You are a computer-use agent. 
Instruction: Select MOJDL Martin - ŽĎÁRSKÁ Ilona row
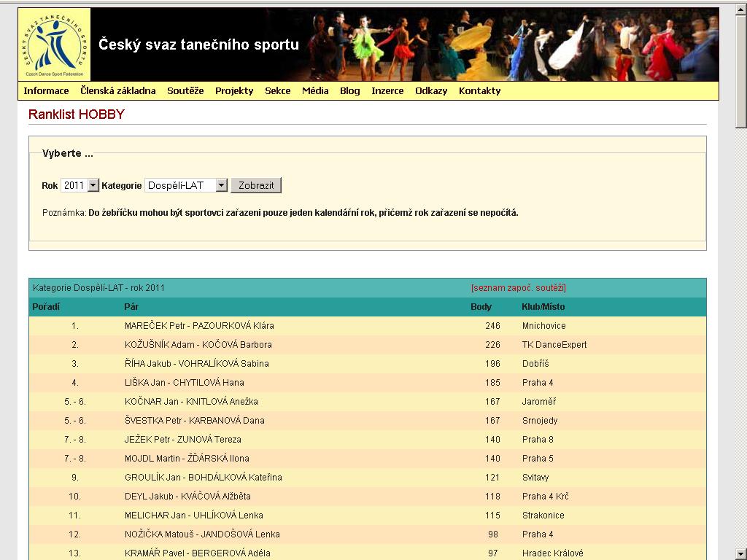pos(368,459)
